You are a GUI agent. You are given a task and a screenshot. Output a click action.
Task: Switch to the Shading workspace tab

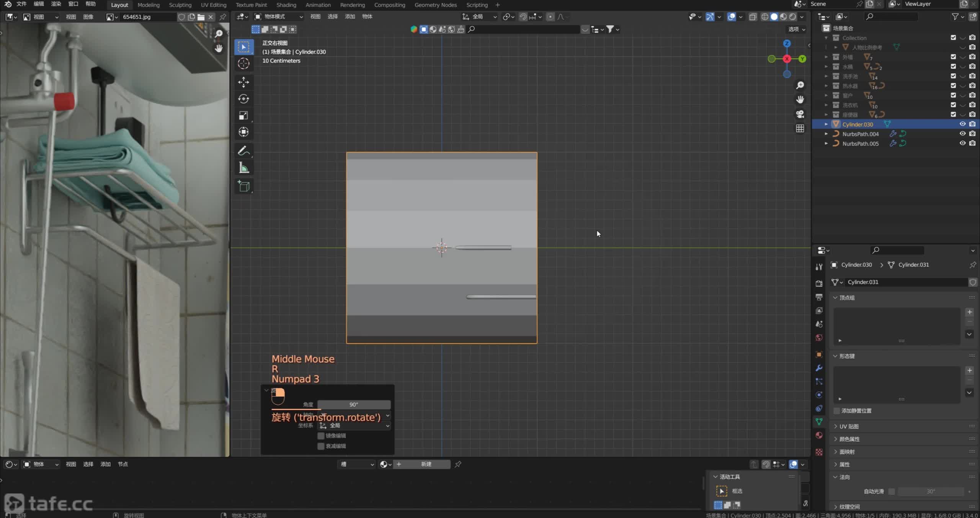(286, 5)
